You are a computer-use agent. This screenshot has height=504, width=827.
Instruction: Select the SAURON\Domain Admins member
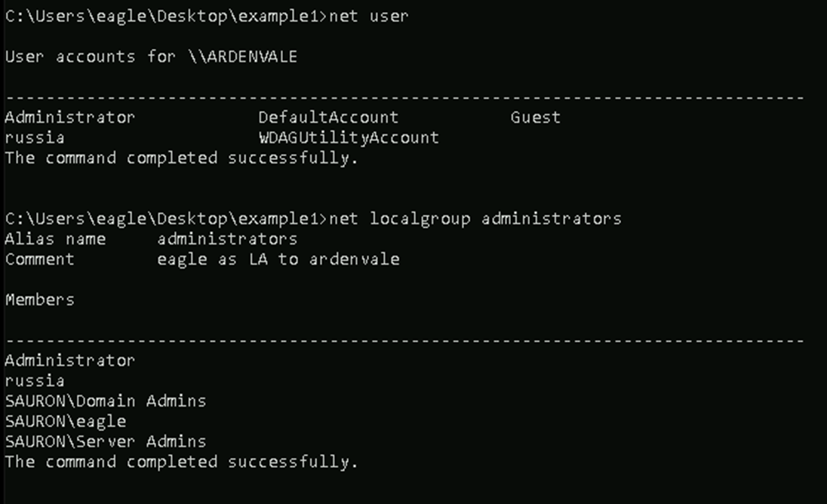point(105,401)
